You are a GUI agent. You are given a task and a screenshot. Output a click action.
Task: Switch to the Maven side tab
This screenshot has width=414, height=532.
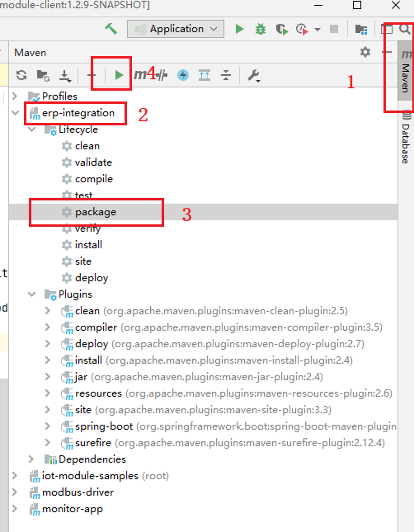coord(405,71)
